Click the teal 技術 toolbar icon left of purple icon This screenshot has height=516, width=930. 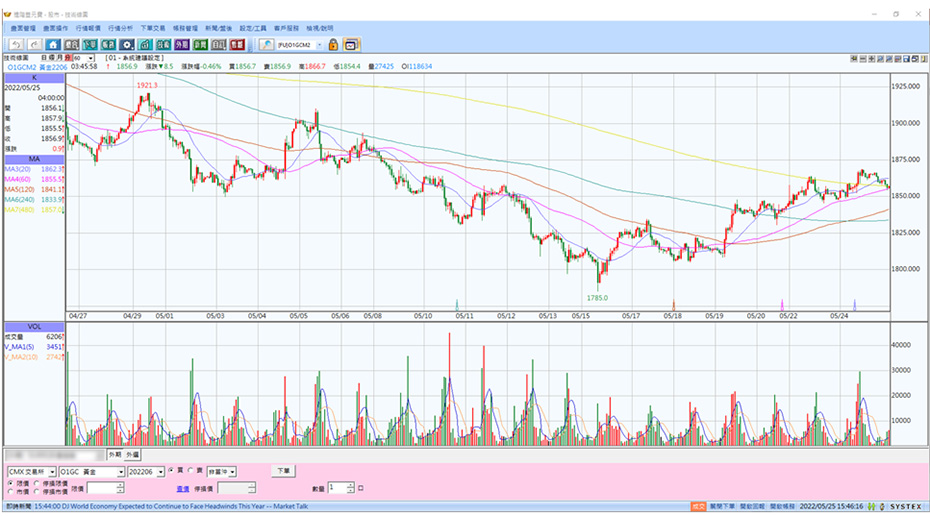[x=164, y=44]
